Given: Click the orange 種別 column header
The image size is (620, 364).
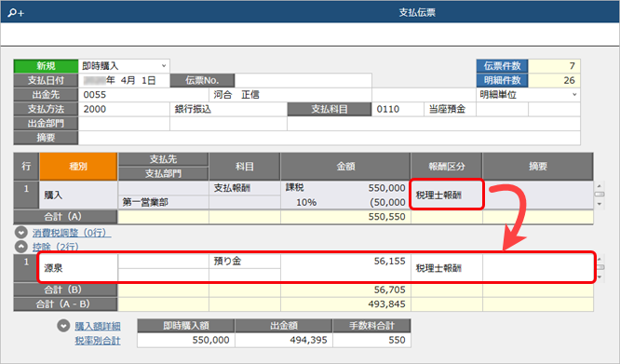Looking at the screenshot, I should (78, 167).
